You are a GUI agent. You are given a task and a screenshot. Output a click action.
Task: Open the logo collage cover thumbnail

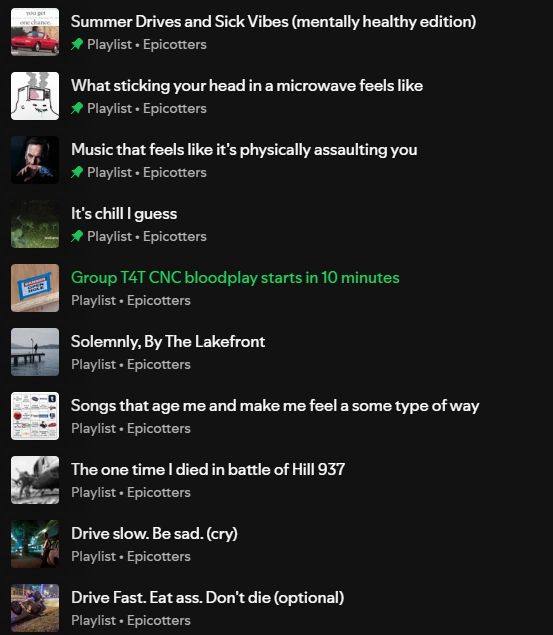pyautogui.click(x=35, y=416)
